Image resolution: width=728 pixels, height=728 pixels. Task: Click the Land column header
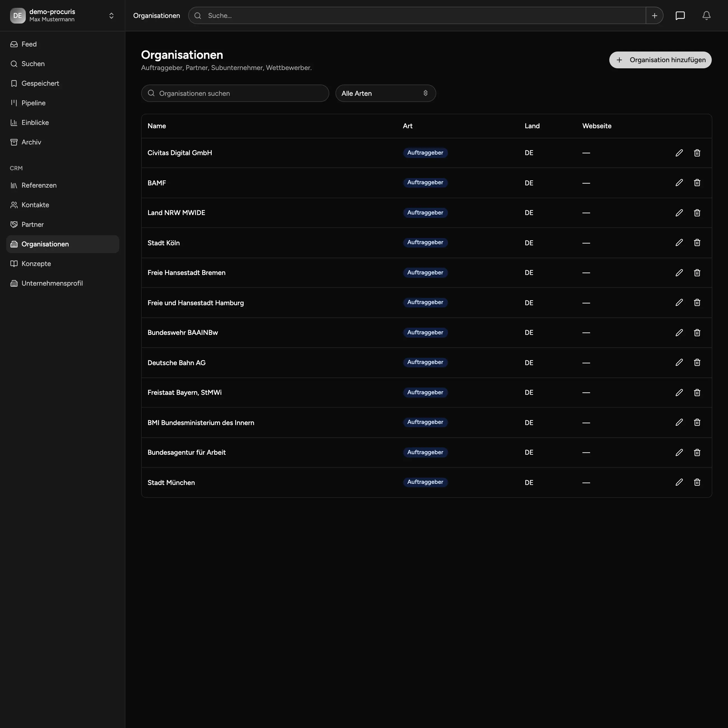[x=532, y=126]
